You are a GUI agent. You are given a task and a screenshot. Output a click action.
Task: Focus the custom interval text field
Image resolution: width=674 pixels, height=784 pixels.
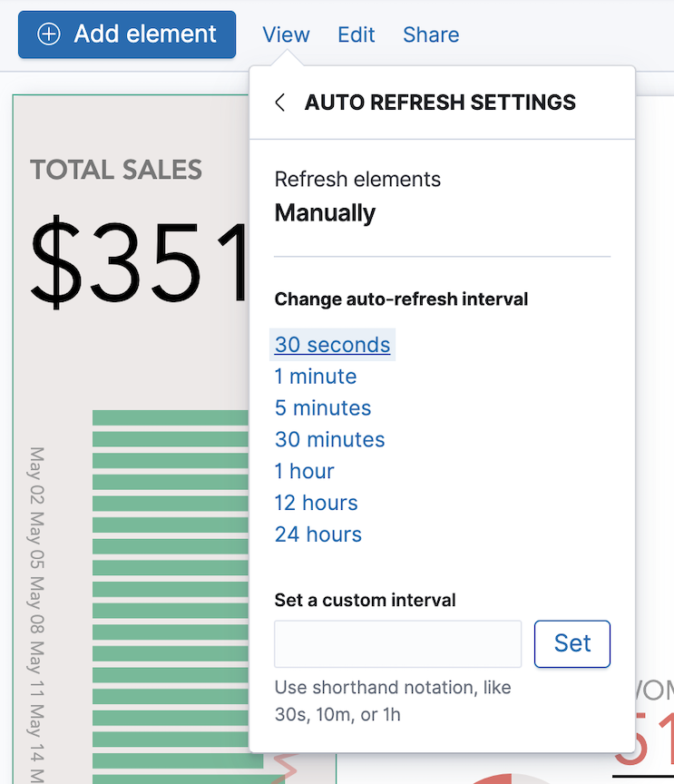[397, 644]
